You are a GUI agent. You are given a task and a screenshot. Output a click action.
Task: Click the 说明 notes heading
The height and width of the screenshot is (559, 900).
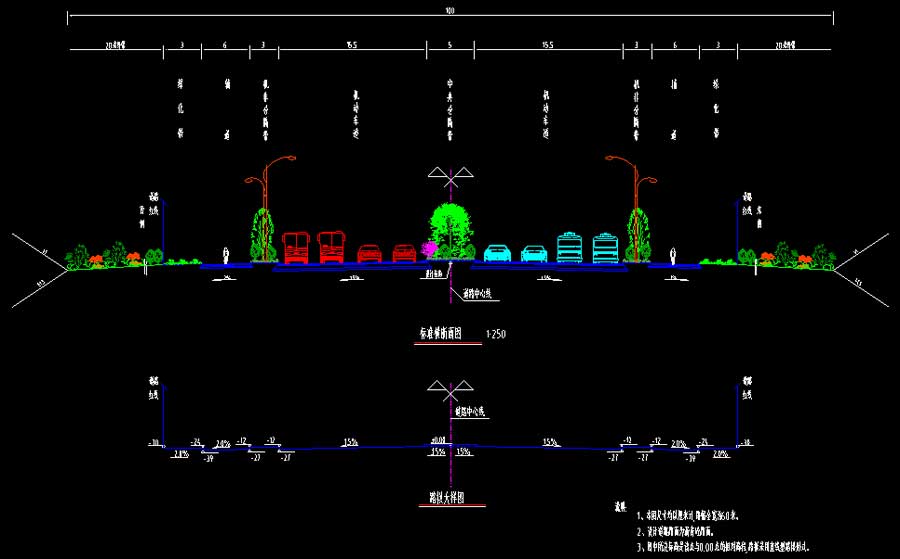click(x=620, y=508)
